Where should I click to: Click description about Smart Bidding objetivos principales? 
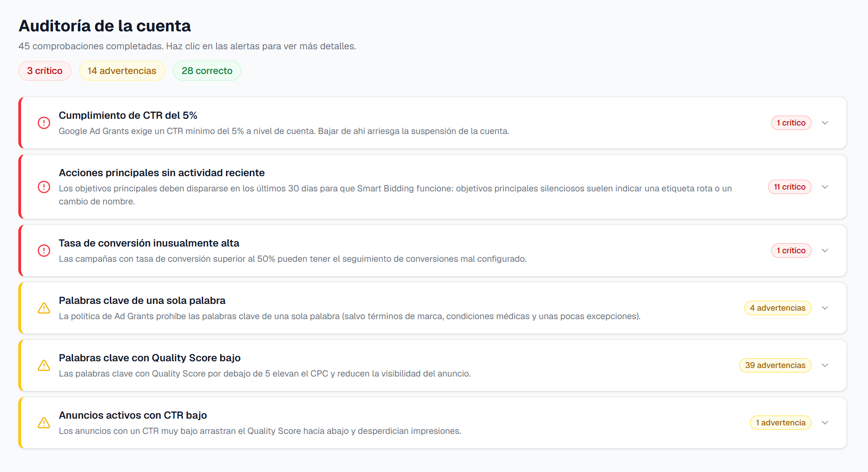tap(395, 195)
